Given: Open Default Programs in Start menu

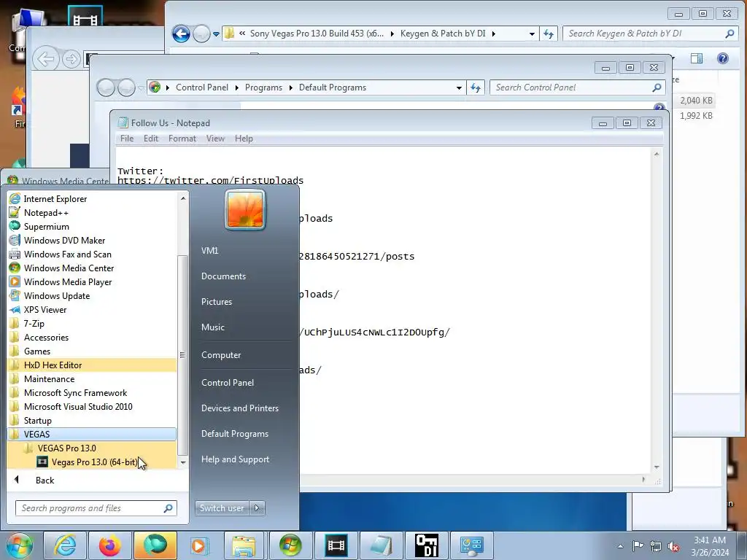Looking at the screenshot, I should pos(235,434).
